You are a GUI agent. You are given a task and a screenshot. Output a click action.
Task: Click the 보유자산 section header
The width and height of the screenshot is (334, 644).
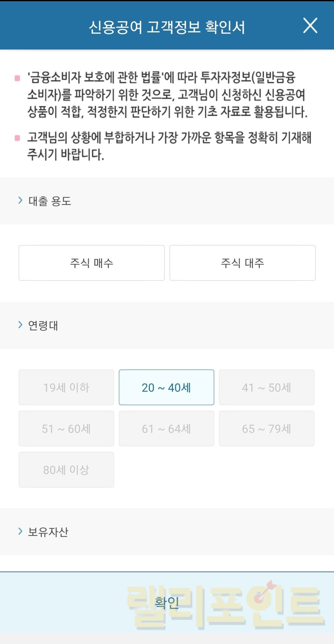click(x=48, y=532)
